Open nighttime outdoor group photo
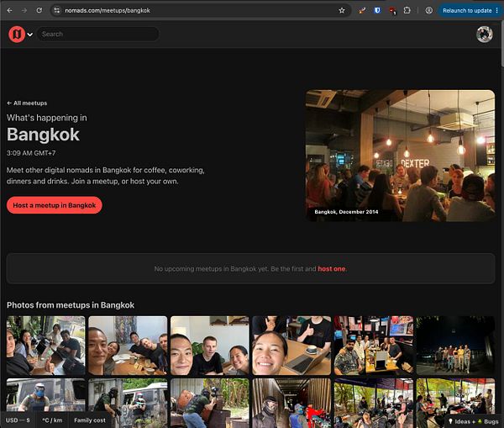 pyautogui.click(x=455, y=346)
